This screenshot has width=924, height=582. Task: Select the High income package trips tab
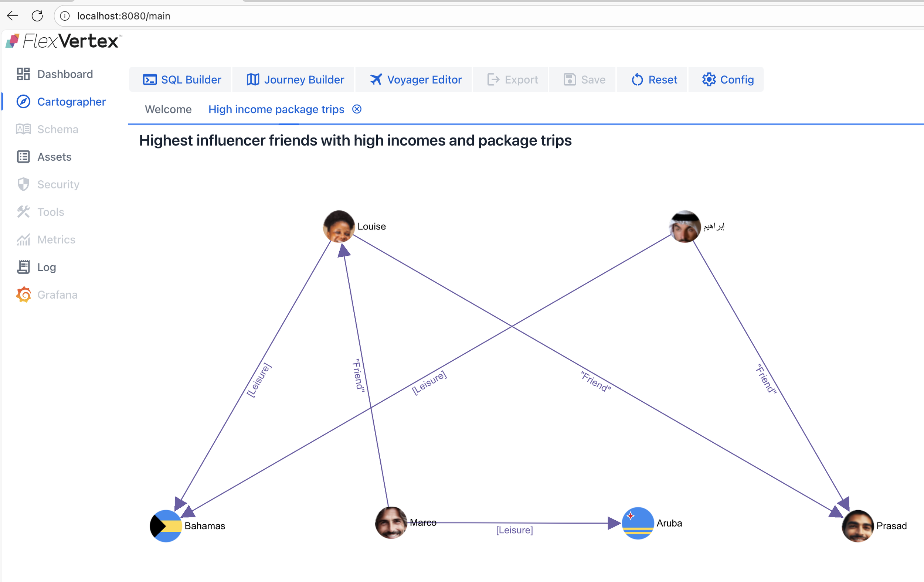pyautogui.click(x=276, y=109)
